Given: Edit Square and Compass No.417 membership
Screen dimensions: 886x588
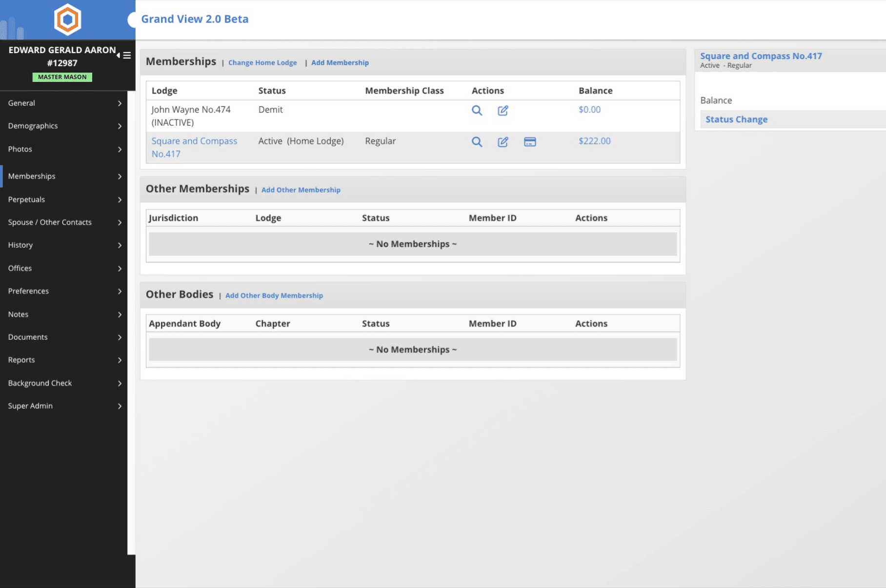Looking at the screenshot, I should [503, 142].
